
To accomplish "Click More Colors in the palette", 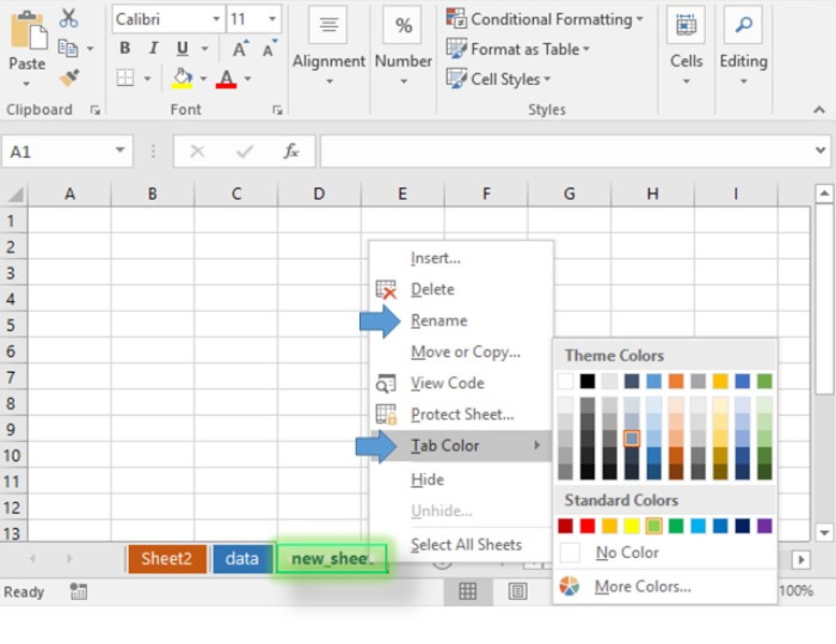I will tap(643, 586).
